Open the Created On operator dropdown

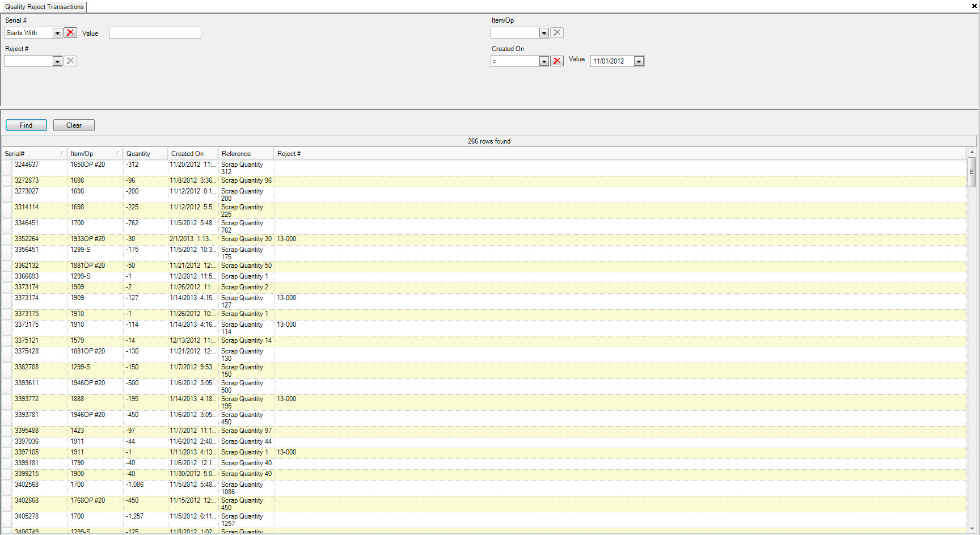click(544, 61)
